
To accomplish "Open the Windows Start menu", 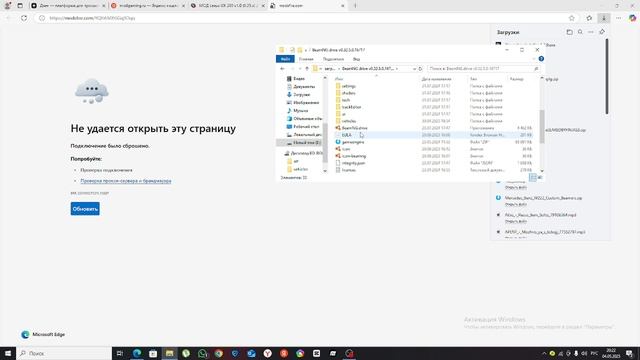I will click(x=8, y=353).
